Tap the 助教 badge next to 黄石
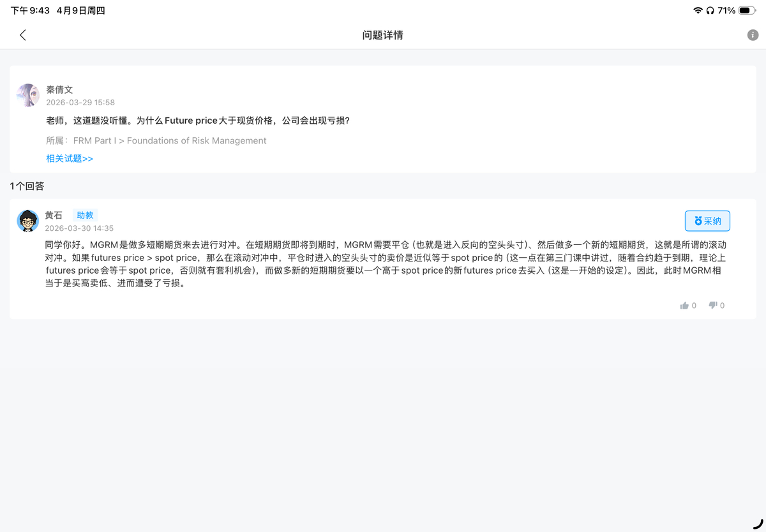This screenshot has height=532, width=766. (x=85, y=216)
